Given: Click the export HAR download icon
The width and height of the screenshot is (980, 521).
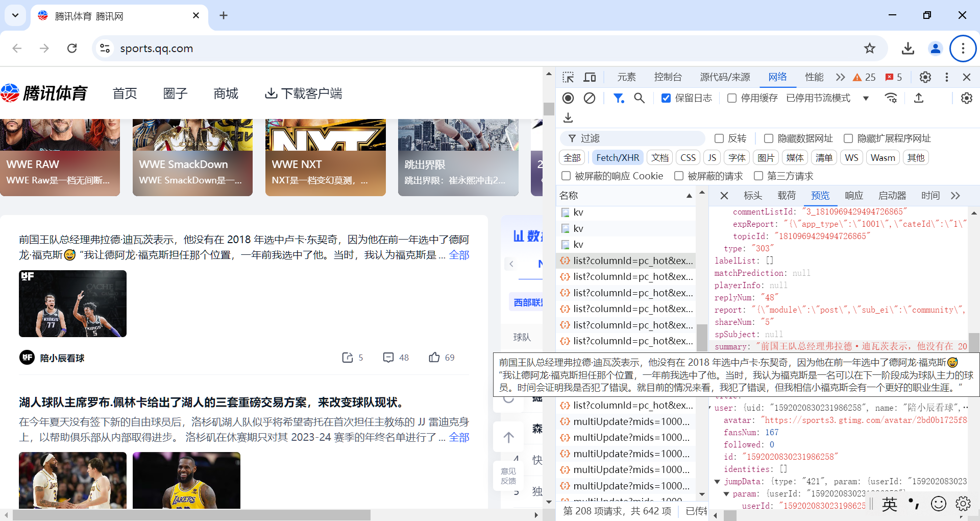Looking at the screenshot, I should click(568, 118).
